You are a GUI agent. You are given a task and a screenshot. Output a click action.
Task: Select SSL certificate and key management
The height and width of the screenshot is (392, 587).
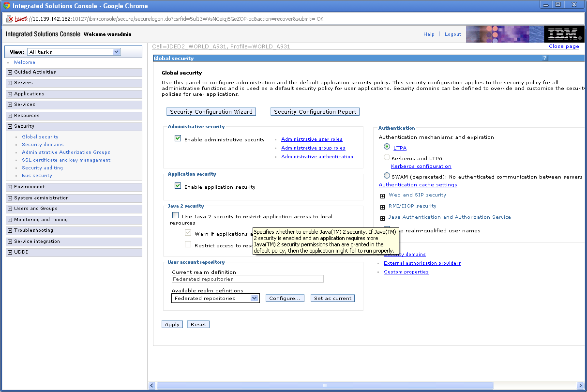click(66, 160)
